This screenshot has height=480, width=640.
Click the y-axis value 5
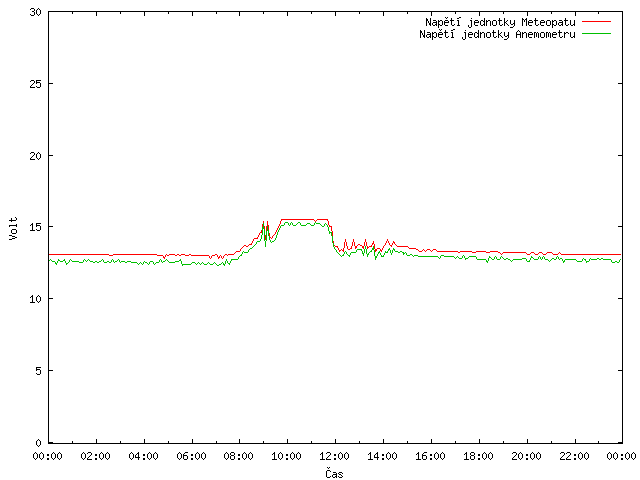[x=39, y=371]
